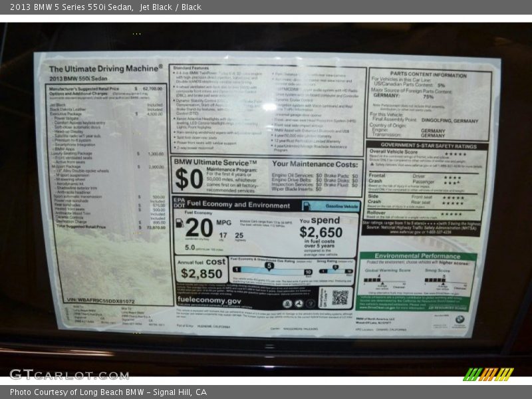Click the '$2,650' fuel cost figure

click(321, 232)
